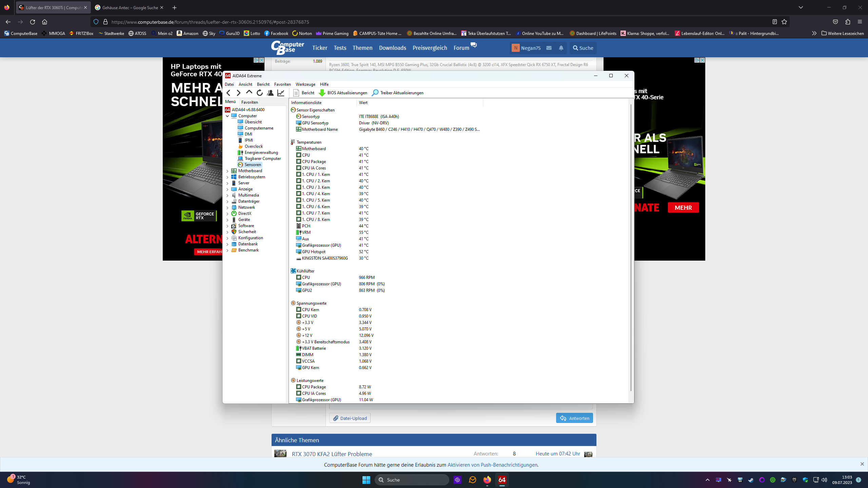Image resolution: width=868 pixels, height=488 pixels.
Task: Click the Bericht report toolbar button
Action: click(304, 93)
